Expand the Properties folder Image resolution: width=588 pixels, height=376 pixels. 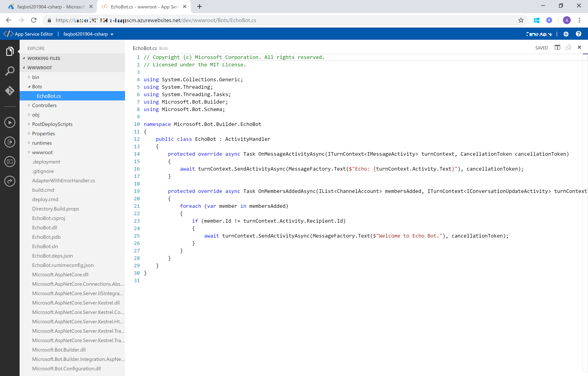point(29,133)
